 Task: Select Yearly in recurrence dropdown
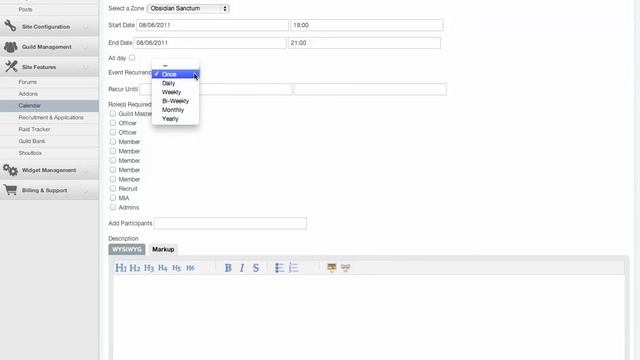tap(176, 119)
